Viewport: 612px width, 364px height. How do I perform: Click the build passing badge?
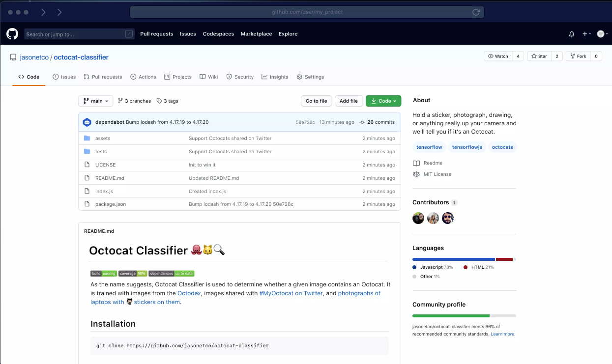click(x=104, y=274)
